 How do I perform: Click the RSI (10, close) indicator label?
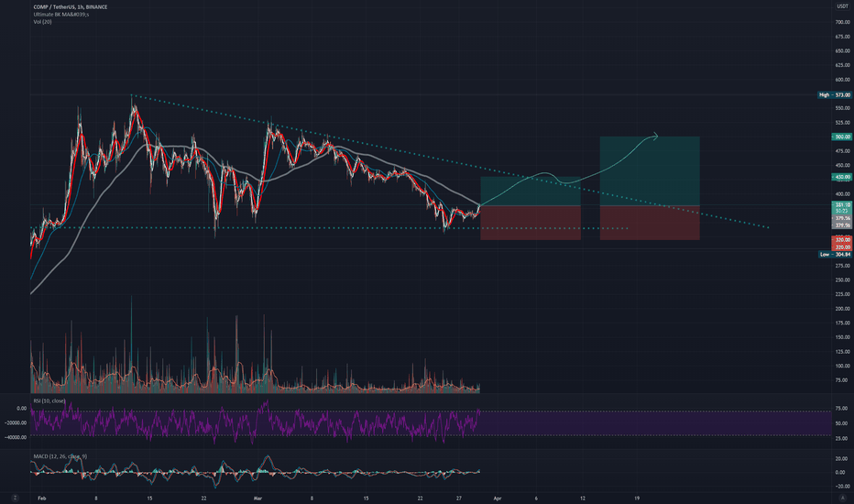49,400
